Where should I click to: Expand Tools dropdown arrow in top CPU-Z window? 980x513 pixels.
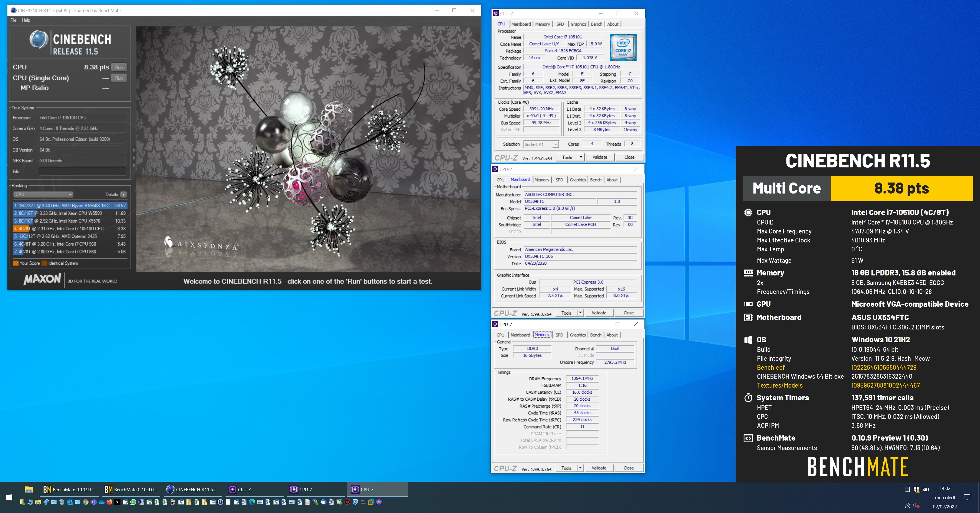tap(581, 157)
